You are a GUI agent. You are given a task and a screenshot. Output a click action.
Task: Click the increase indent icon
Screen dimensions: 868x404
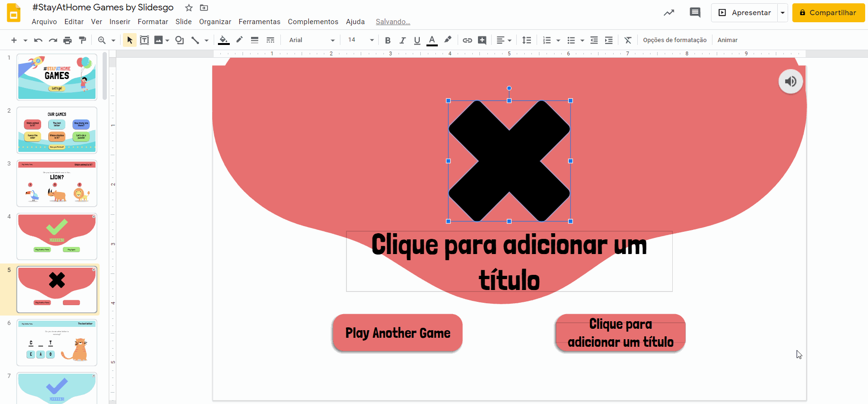[609, 40]
